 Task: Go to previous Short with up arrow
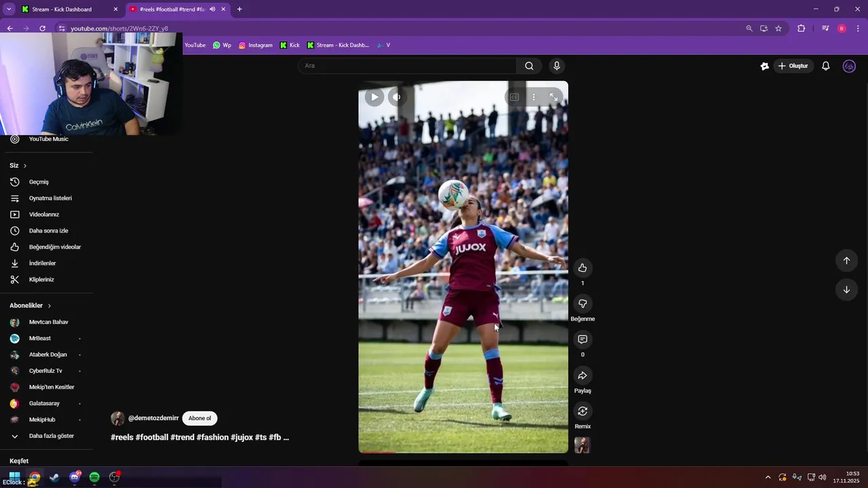point(846,260)
